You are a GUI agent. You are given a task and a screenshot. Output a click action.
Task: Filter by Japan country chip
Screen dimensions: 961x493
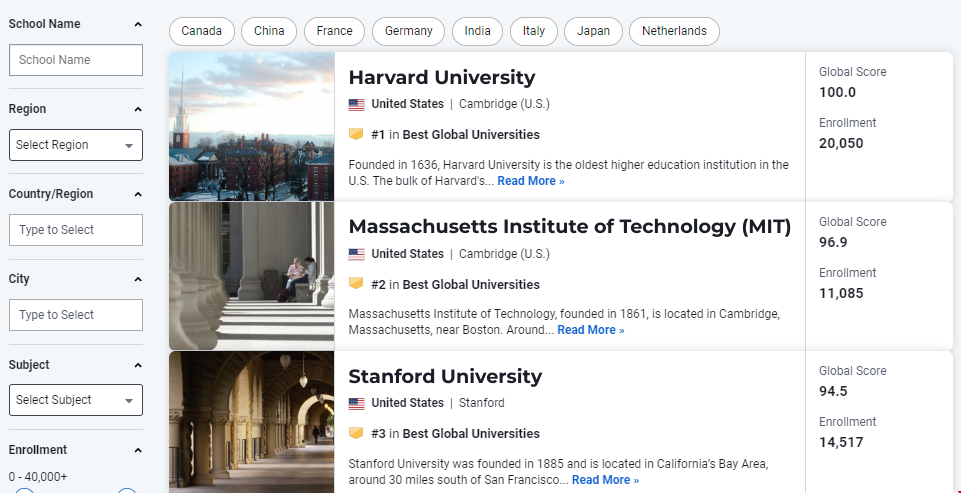[593, 31]
